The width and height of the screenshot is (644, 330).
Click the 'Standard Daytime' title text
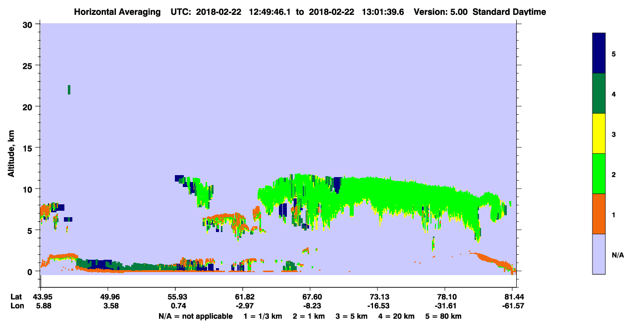point(509,12)
